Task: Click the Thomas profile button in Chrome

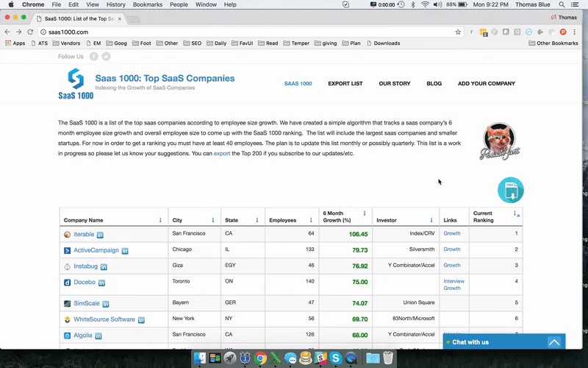Action: 564,17
